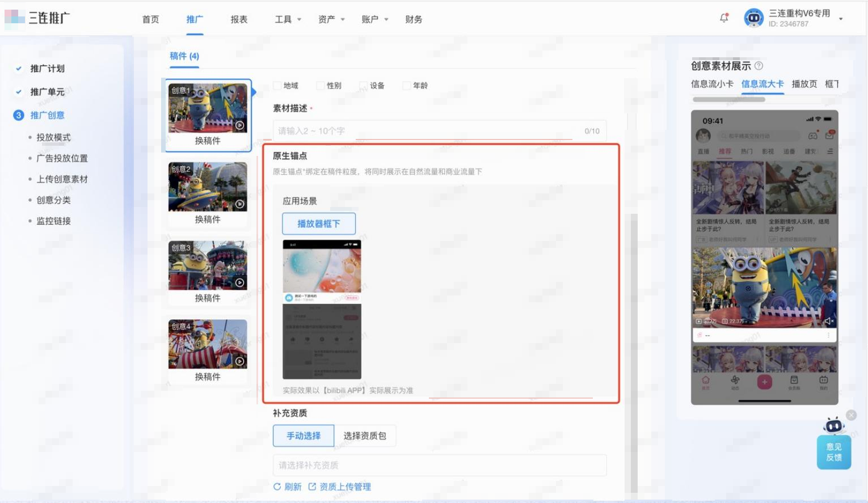Image resolution: width=868 pixels, height=503 pixels.
Task: Open the 意见反馈 feedback button
Action: pos(834,453)
